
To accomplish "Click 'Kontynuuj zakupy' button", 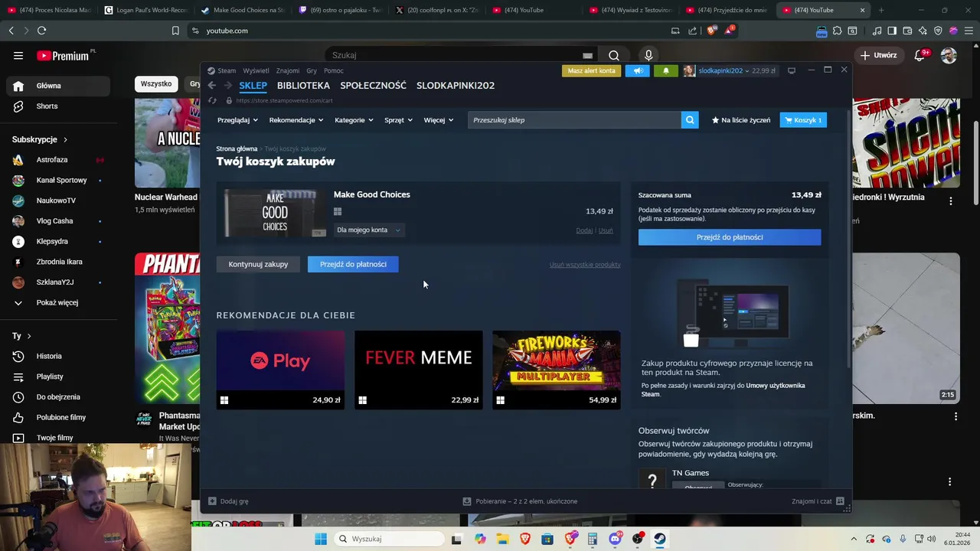I will click(x=258, y=264).
